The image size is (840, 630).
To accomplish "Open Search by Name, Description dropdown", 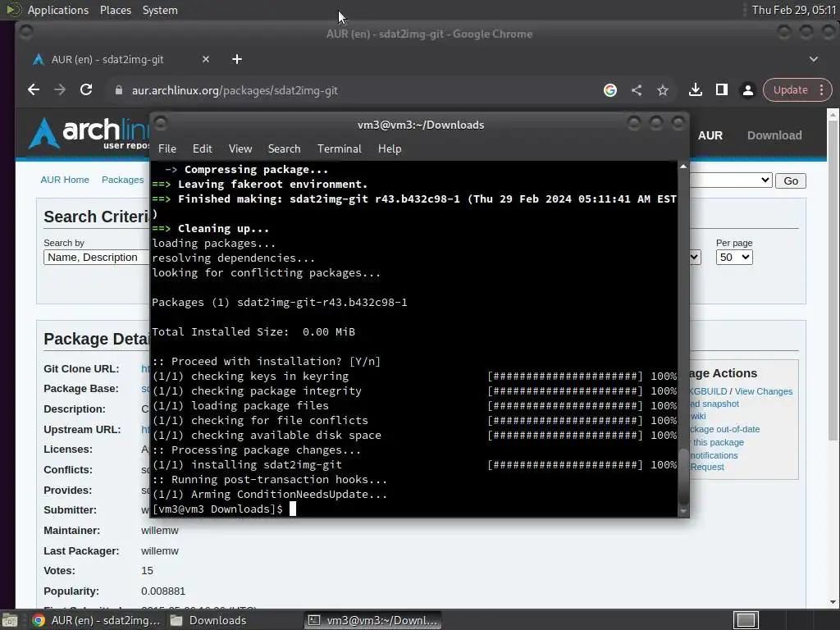I will 97,257.
